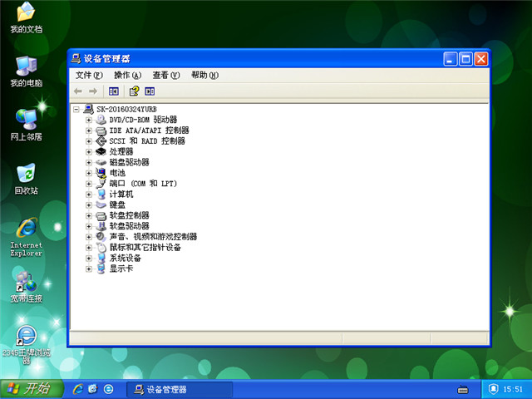Screen dimensions: 532x399
Task: Select 回收站 recycle bin desktop icon
Action: click(26, 180)
